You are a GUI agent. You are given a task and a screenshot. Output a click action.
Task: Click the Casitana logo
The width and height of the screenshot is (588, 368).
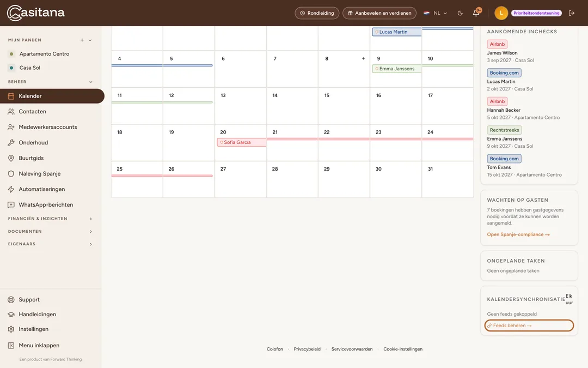(x=35, y=13)
